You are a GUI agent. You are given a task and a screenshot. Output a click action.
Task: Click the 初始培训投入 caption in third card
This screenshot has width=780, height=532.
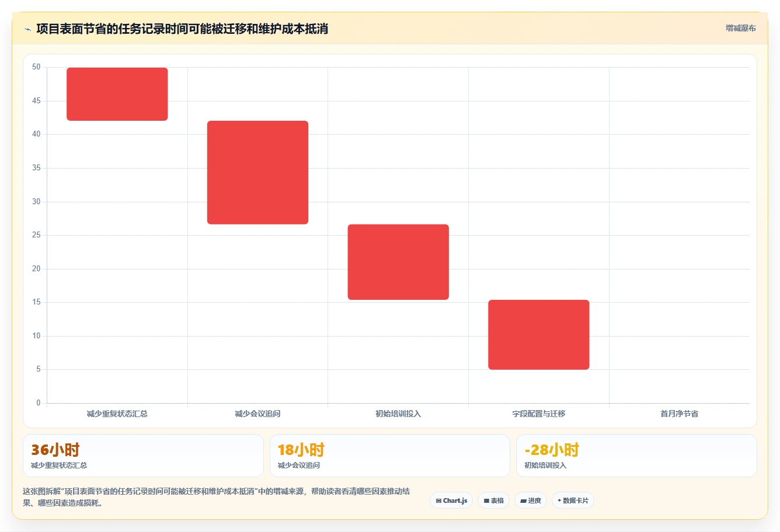click(545, 466)
